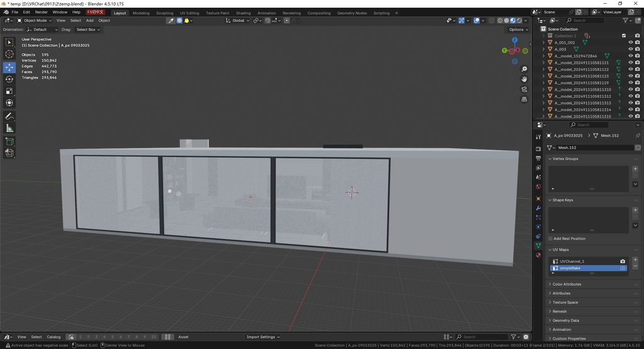Open the Object Constraints properties tab
644x349 pixels.
538,236
